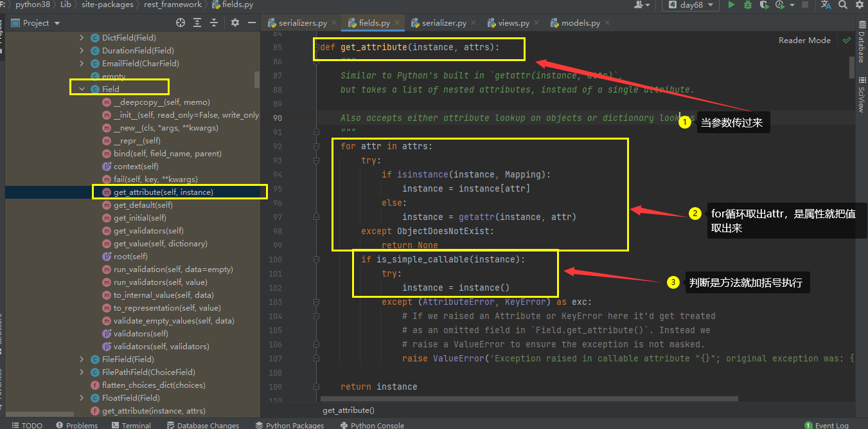The width and height of the screenshot is (868, 429).
Task: Run the day68 configuration with the green play button
Action: [731, 5]
